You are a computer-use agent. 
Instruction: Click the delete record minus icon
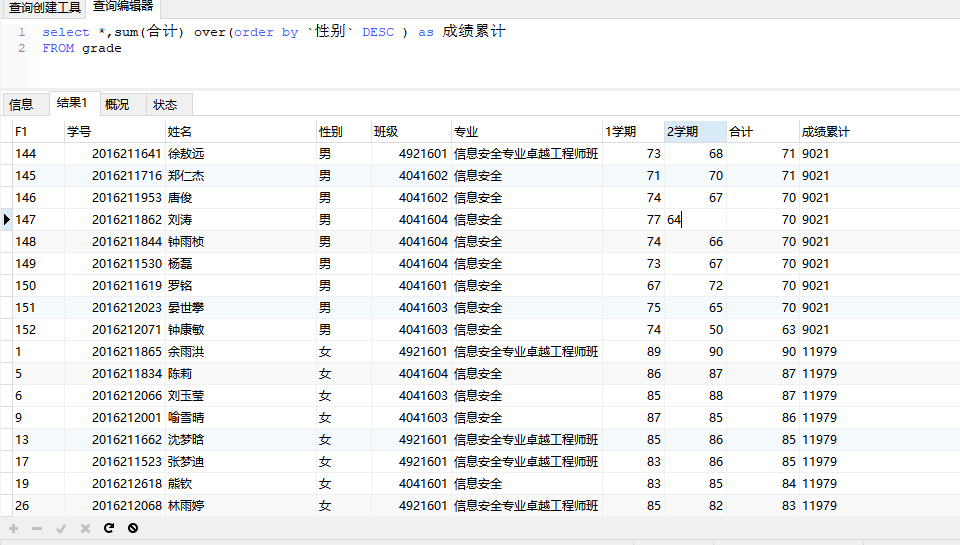[37, 528]
